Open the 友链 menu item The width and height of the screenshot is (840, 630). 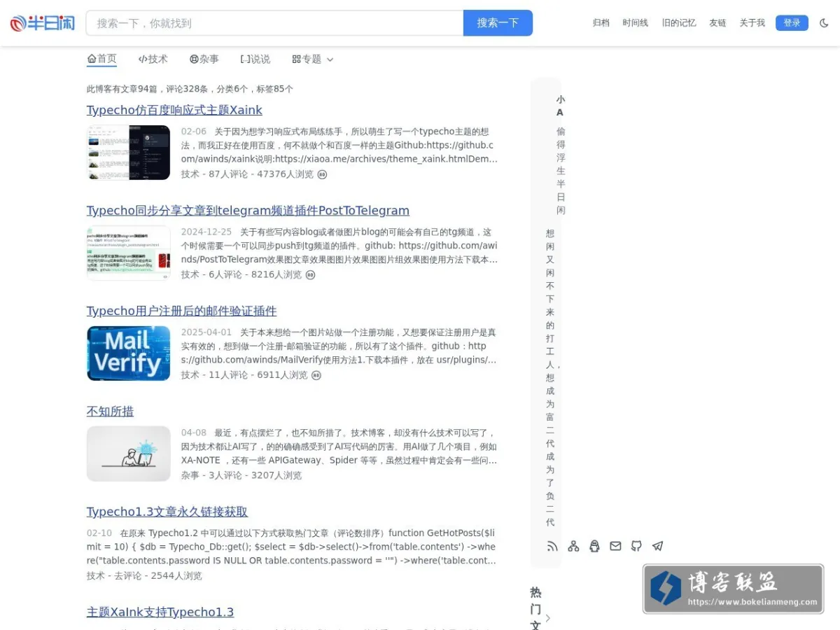click(x=717, y=23)
